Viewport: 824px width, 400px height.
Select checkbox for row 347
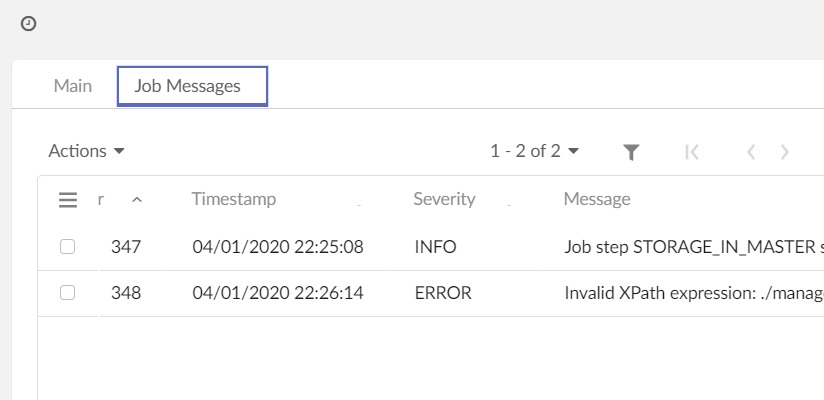click(68, 247)
